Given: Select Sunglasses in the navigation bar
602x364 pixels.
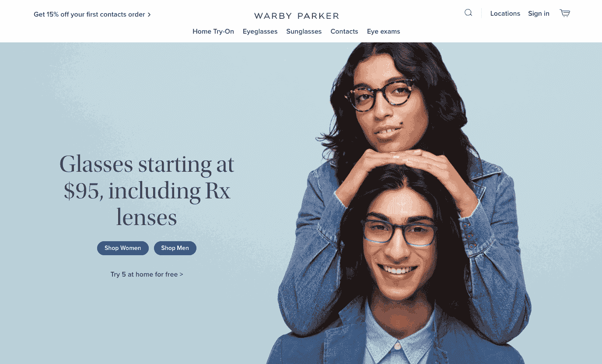Looking at the screenshot, I should (304, 31).
